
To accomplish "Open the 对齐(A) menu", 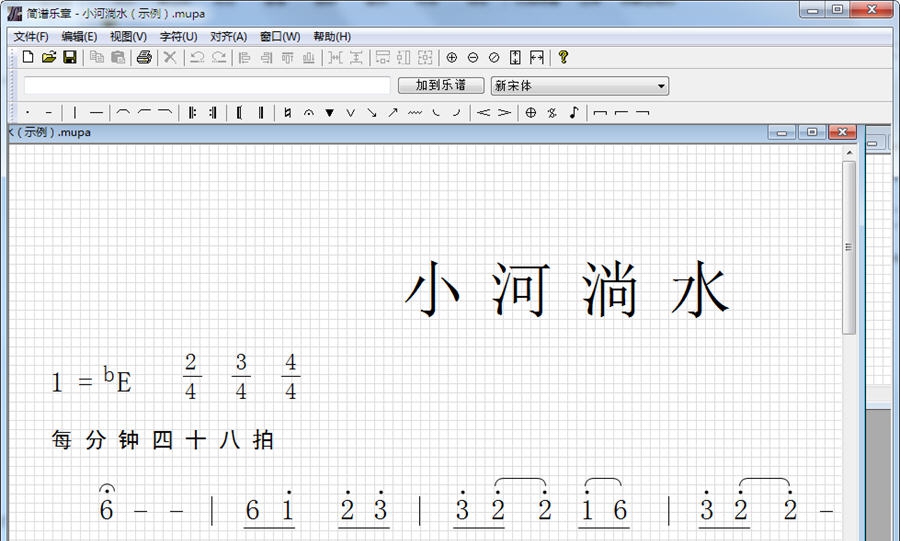I will [228, 37].
